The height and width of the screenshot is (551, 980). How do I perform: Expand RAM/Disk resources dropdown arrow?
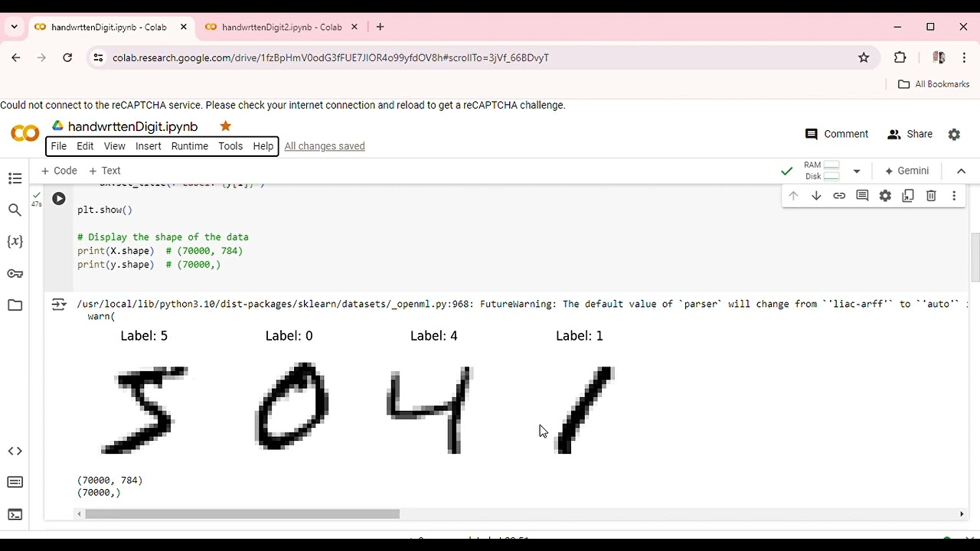pos(857,171)
